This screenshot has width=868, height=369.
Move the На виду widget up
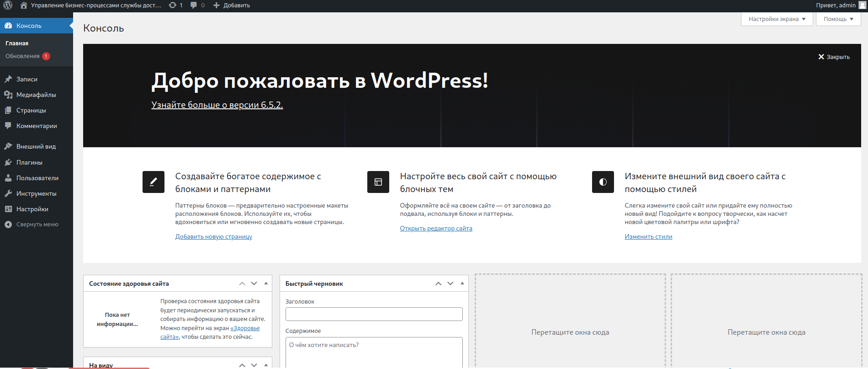pos(242,365)
